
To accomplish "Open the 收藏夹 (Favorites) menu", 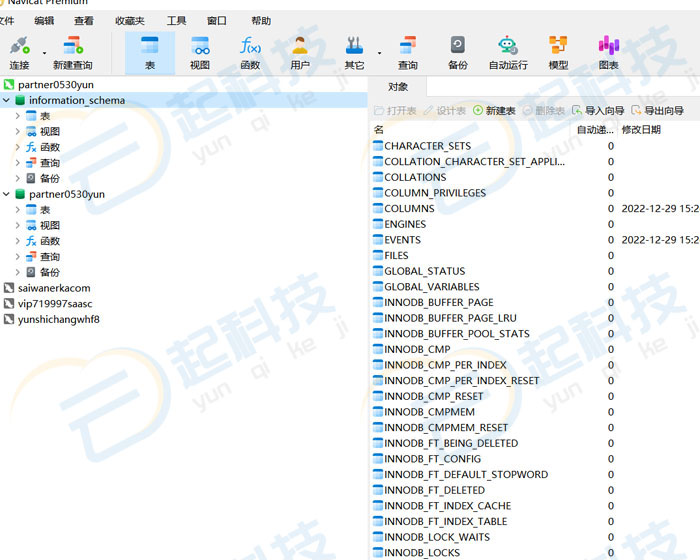I will point(129,21).
